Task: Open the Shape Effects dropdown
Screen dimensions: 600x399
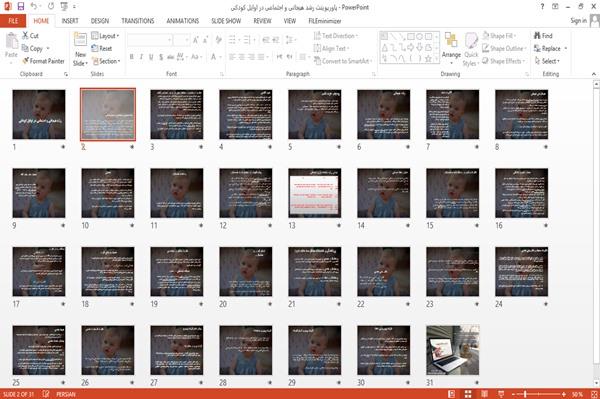Action: click(504, 61)
